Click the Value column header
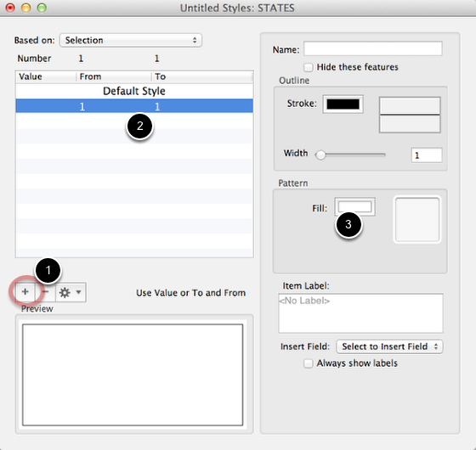Viewport: 476px width, 450px height. [x=46, y=76]
